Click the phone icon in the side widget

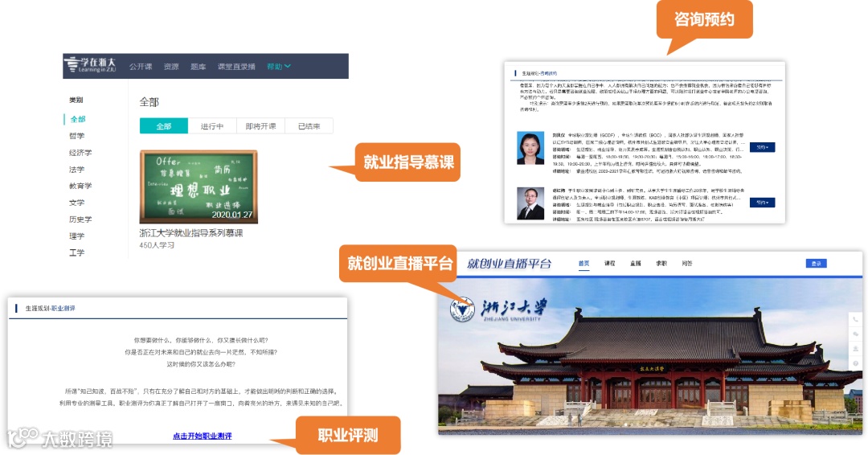[855, 319]
